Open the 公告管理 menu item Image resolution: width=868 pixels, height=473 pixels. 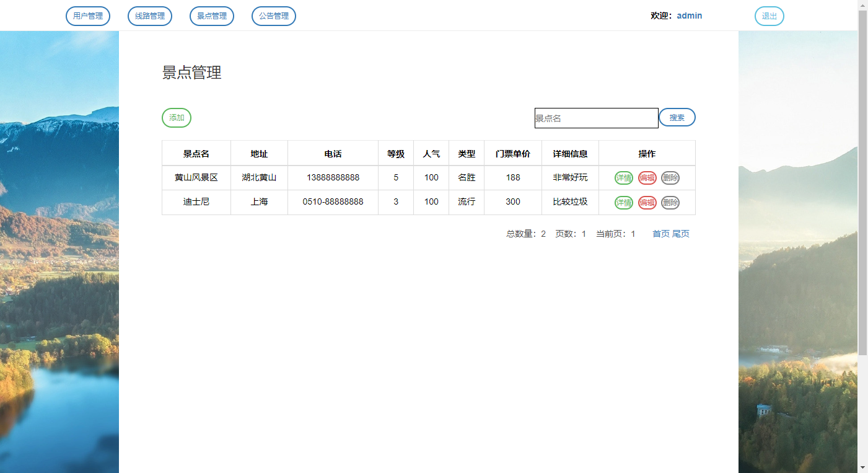pyautogui.click(x=274, y=16)
